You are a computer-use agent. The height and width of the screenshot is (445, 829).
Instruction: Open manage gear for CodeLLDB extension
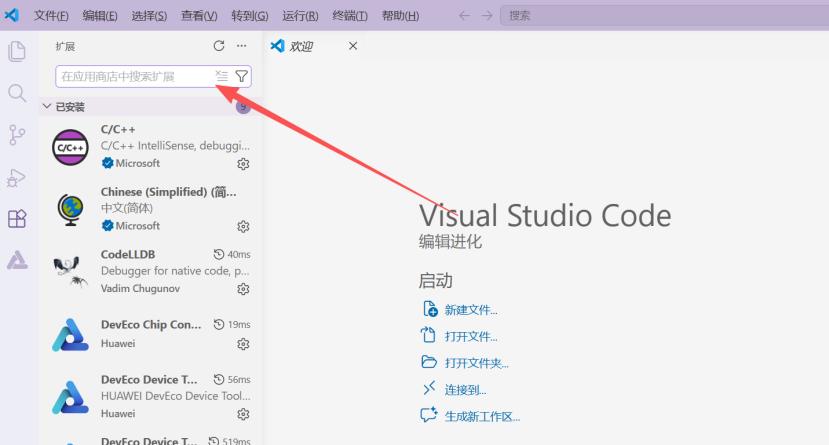[243, 289]
